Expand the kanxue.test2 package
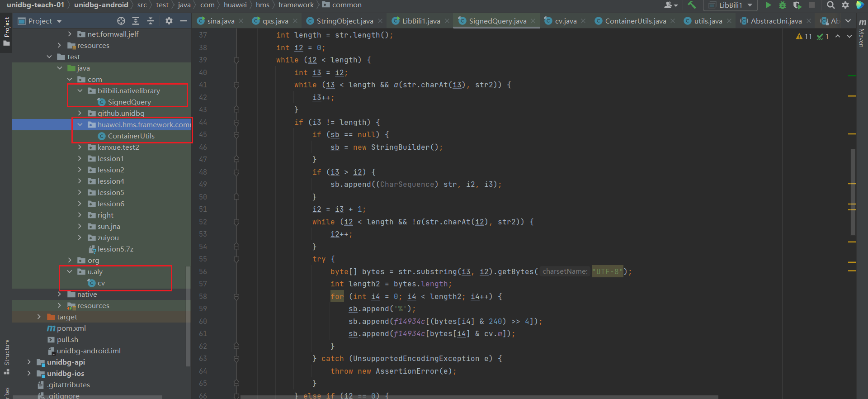Screen dimensions: 868x399 80,147
